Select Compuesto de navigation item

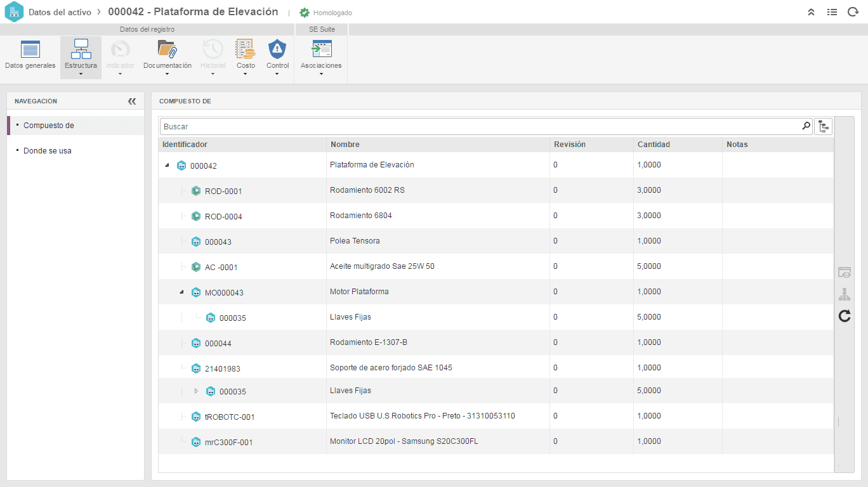[76, 126]
